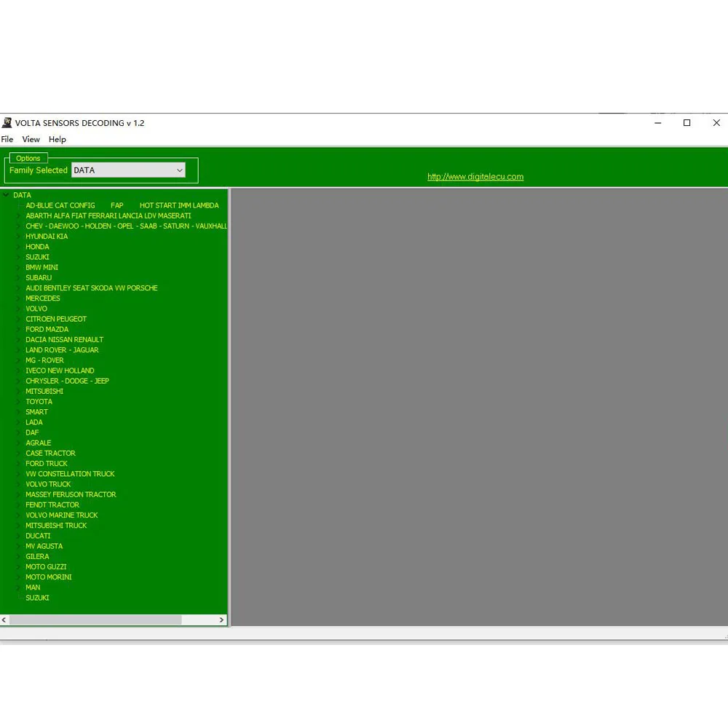
Task: Expand the BMW MINI node arrow
Action: (19, 267)
